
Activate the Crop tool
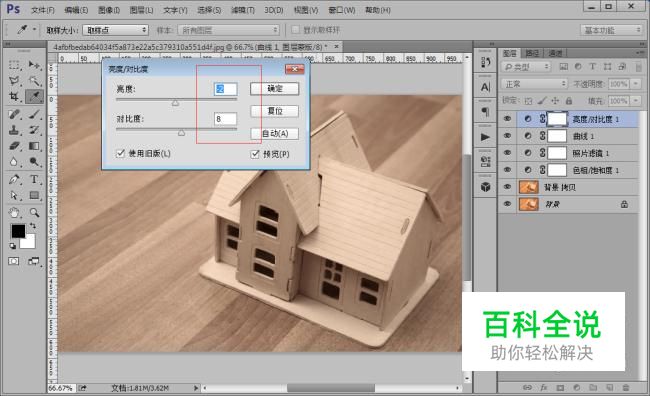(14, 96)
